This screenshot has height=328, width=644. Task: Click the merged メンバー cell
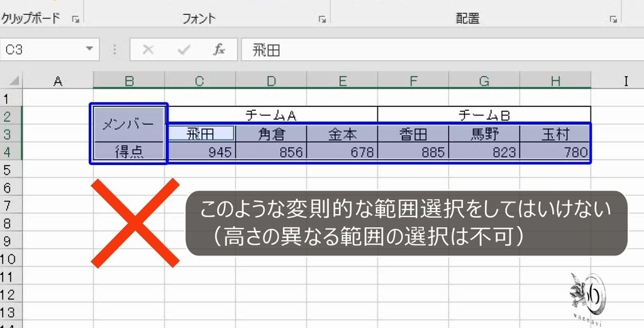pyautogui.click(x=129, y=124)
